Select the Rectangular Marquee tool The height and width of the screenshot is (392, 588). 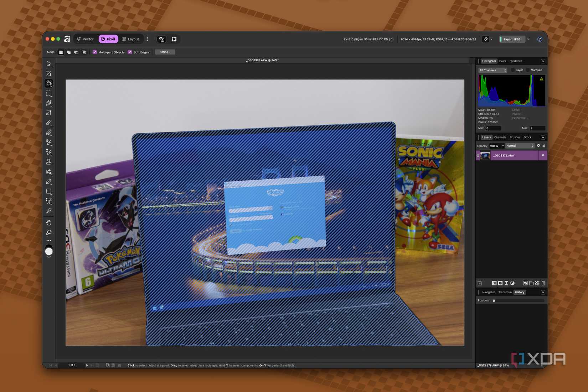pos(49,93)
